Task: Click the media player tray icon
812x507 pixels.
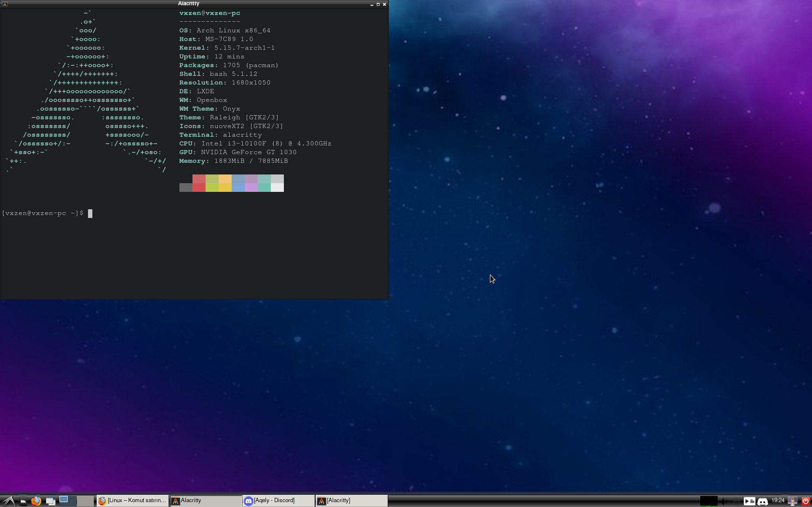Action: point(749,501)
